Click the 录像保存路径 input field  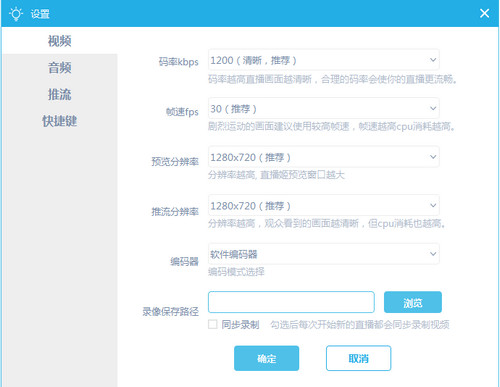[x=291, y=302]
